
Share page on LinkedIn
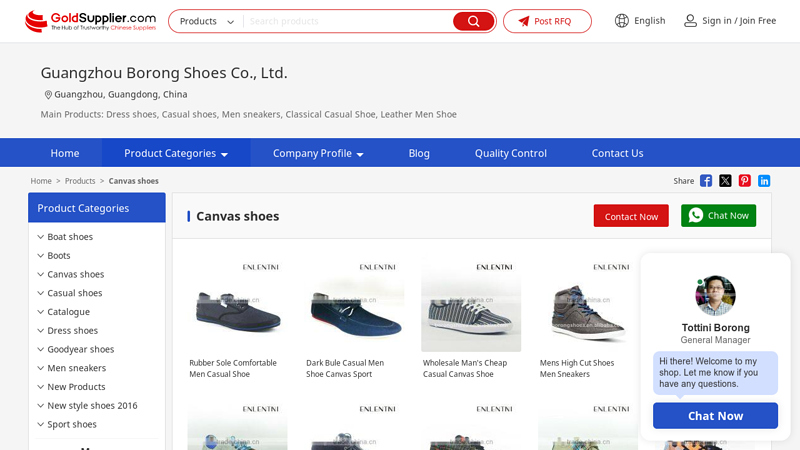[764, 181]
